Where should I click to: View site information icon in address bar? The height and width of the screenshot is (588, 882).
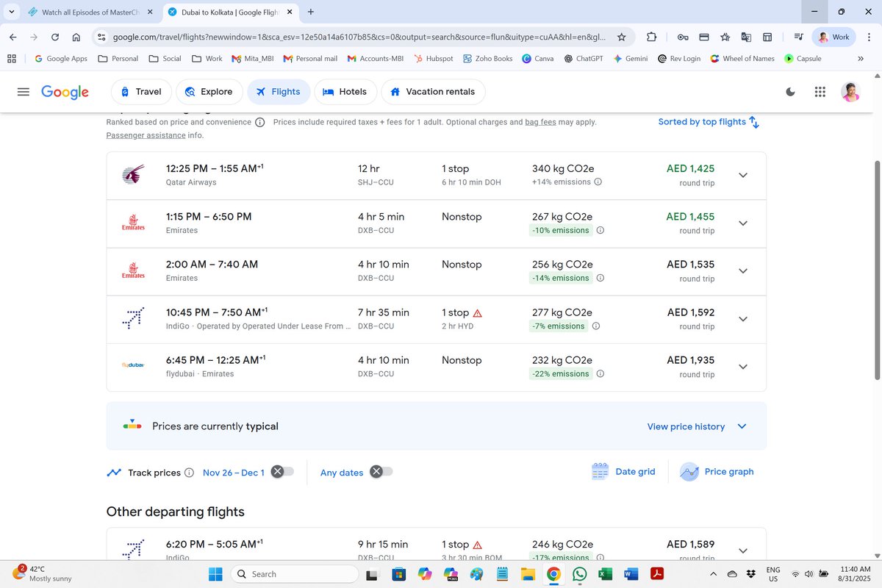[101, 37]
